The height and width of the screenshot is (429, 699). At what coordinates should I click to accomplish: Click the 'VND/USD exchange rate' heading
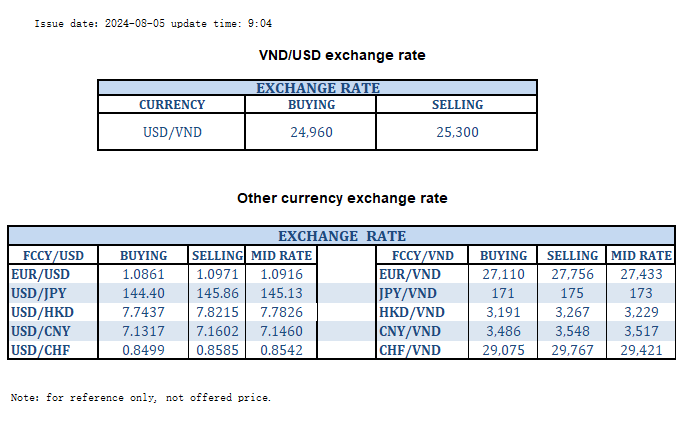(342, 55)
